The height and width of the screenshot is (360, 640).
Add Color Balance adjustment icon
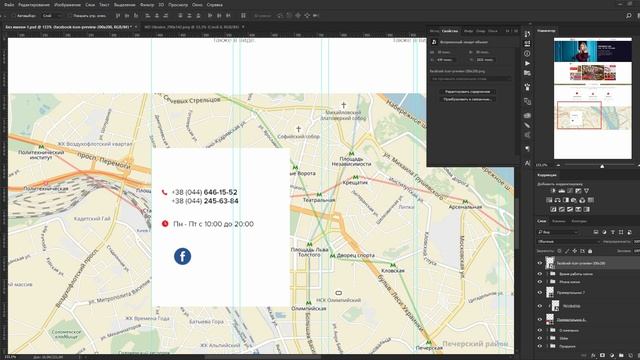(x=558, y=200)
